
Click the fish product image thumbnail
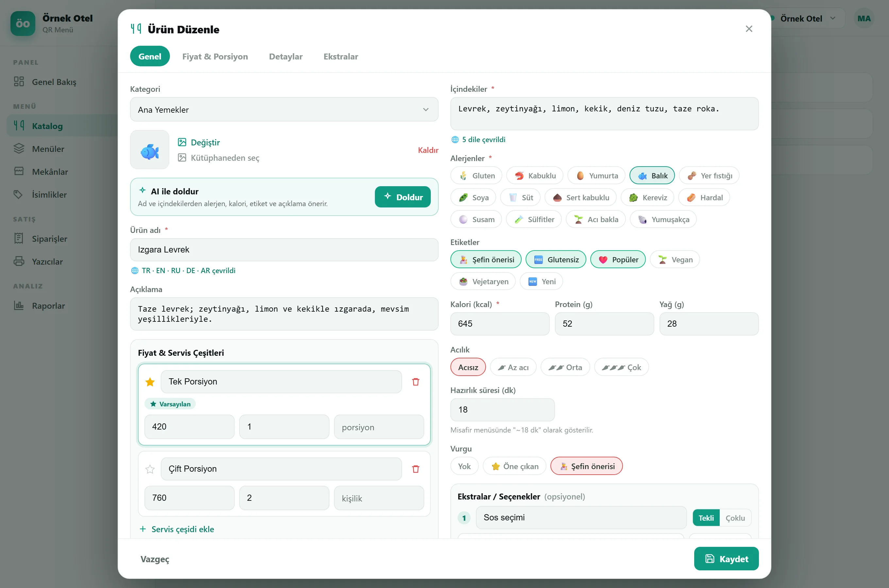(x=150, y=150)
